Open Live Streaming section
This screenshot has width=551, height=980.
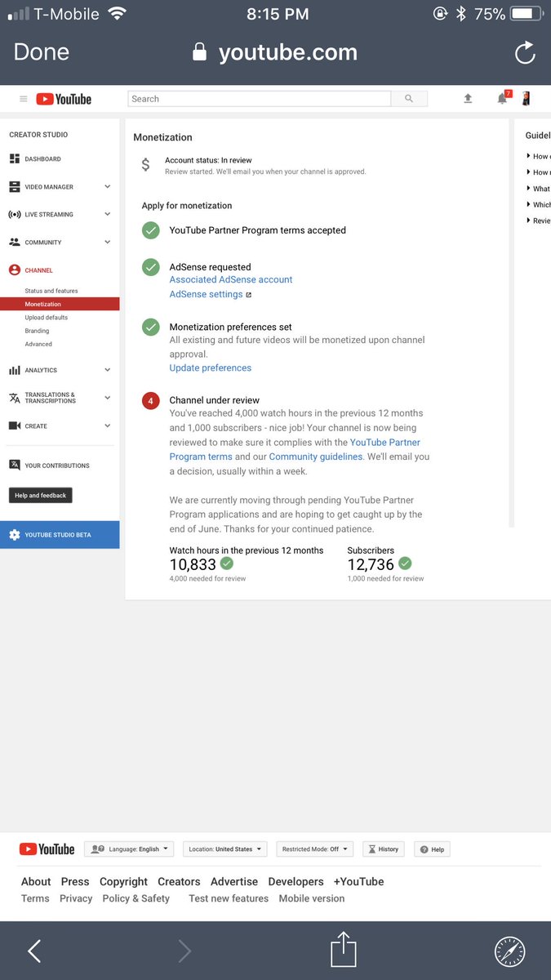click(x=49, y=215)
